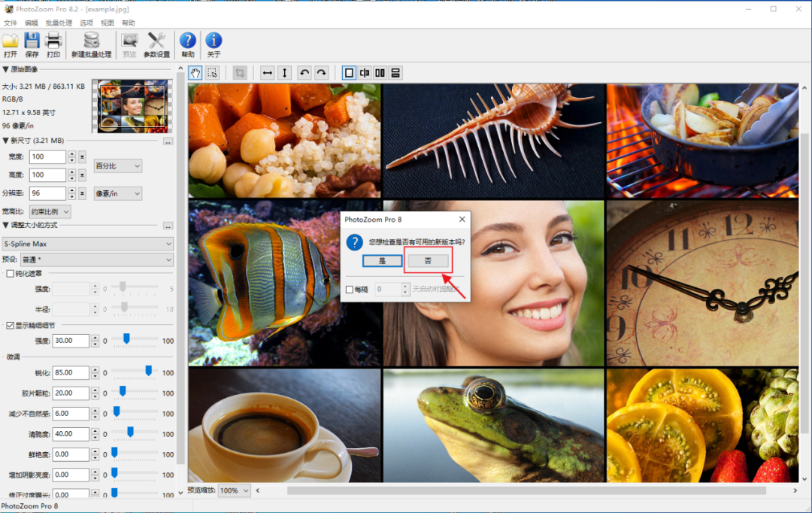This screenshot has width=812, height=513.
Task: Click the text "12.71 x 9.58 英寸"
Action: click(x=29, y=112)
